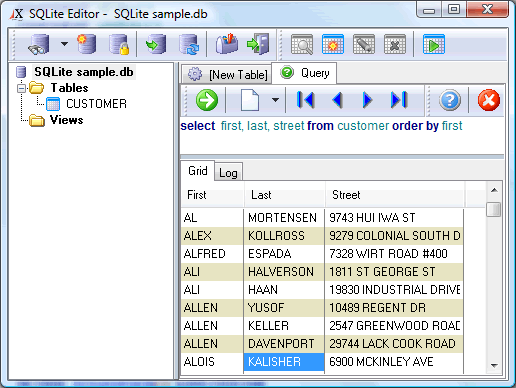Click the First column header

click(213, 195)
